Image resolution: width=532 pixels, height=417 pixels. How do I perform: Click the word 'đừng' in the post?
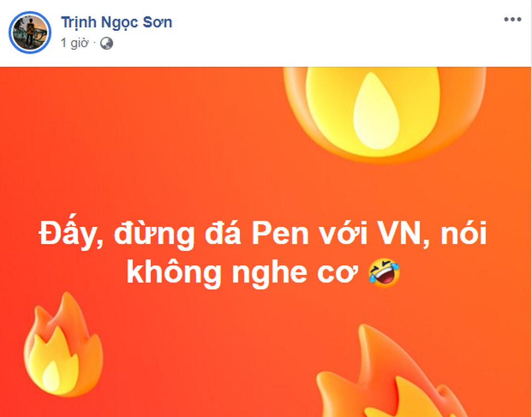(x=154, y=234)
